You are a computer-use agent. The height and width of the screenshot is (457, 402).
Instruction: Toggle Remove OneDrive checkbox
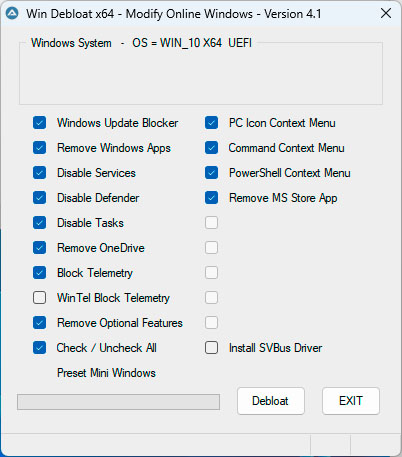[x=40, y=248]
